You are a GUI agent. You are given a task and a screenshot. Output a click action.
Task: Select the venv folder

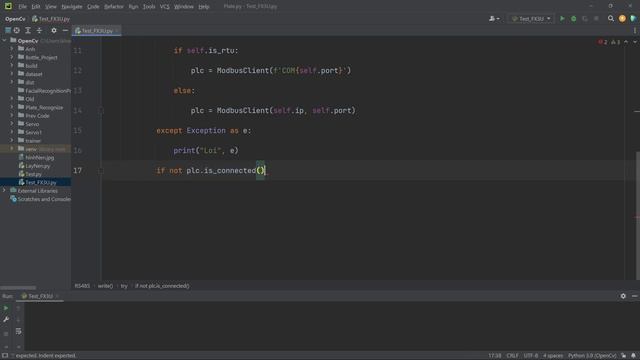tap(27, 149)
